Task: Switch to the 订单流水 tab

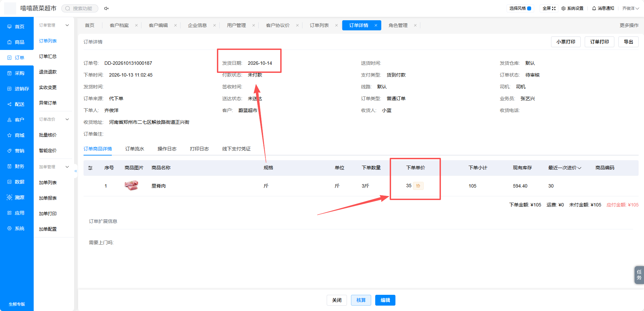Action: 135,149
